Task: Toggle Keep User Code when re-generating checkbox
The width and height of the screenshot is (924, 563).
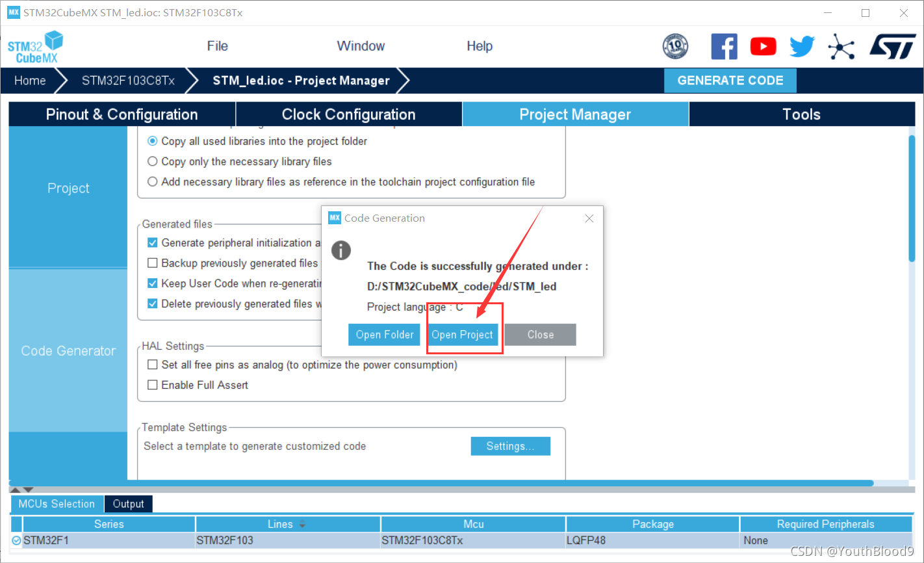Action: tap(153, 283)
